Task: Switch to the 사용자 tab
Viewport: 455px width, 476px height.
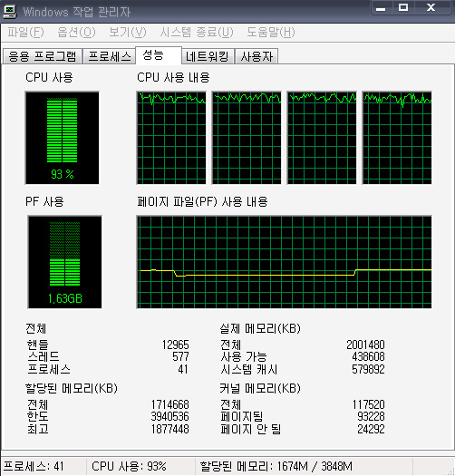Action: pyautogui.click(x=257, y=56)
